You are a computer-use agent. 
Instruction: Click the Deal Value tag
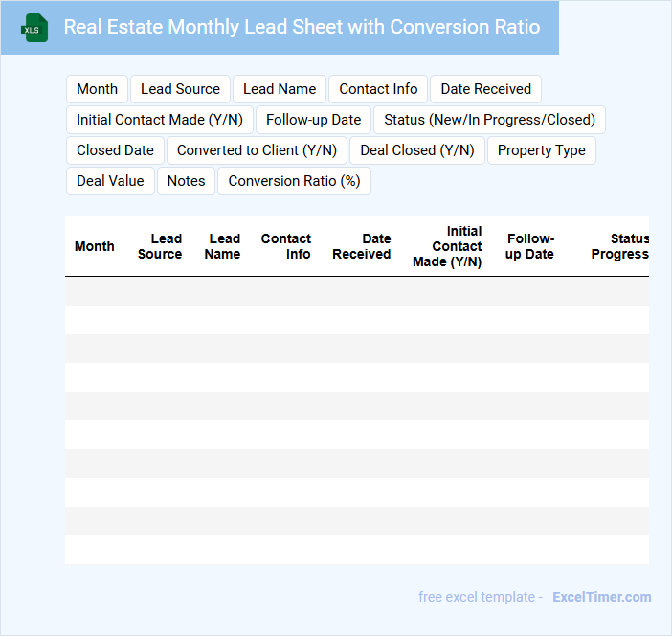(110, 181)
